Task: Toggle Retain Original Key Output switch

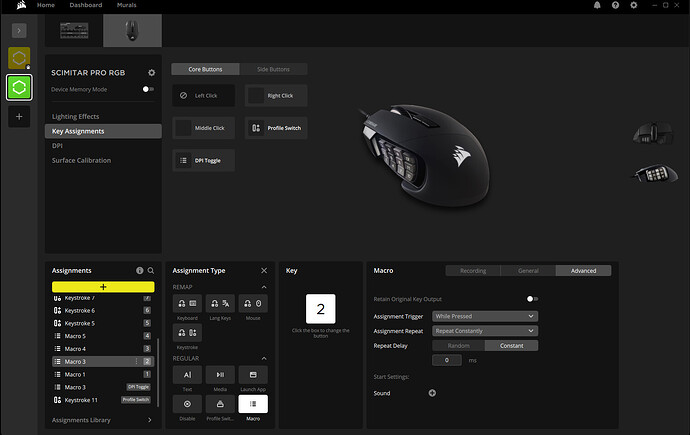Action: [x=532, y=299]
